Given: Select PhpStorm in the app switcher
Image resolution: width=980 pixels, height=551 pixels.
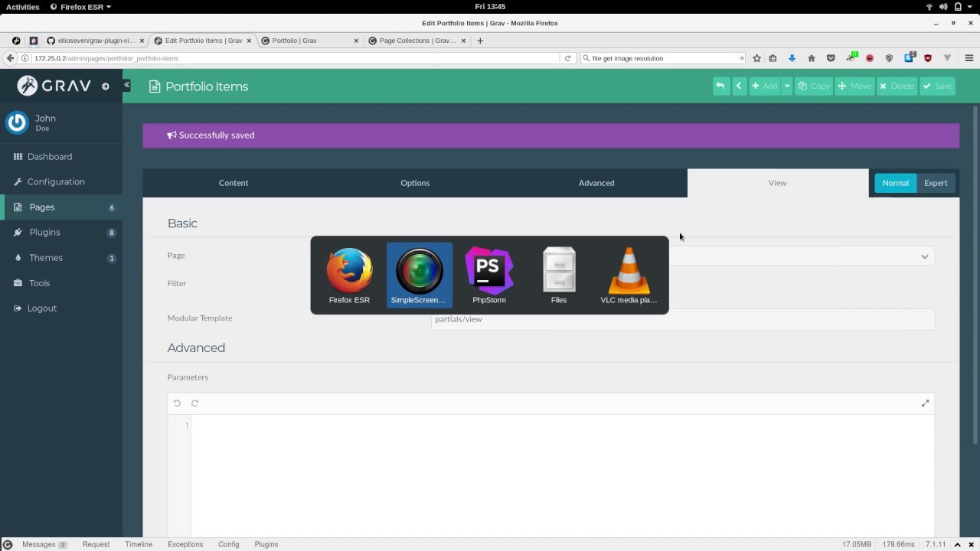Looking at the screenshot, I should (489, 275).
